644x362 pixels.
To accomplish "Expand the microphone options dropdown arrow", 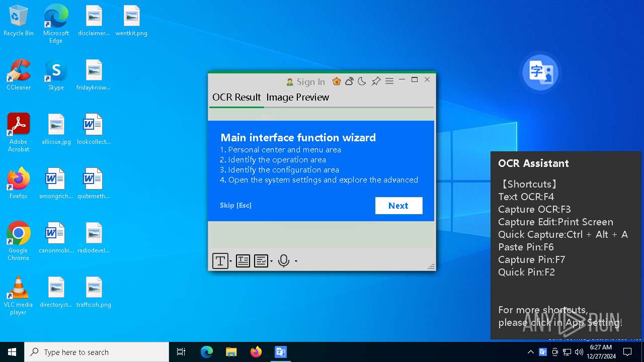I will click(296, 261).
